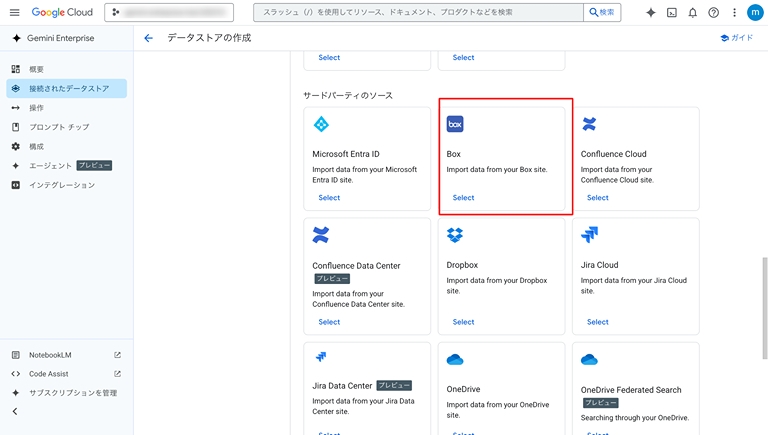Click the 検索 search button
The image size is (768, 435).
point(602,12)
